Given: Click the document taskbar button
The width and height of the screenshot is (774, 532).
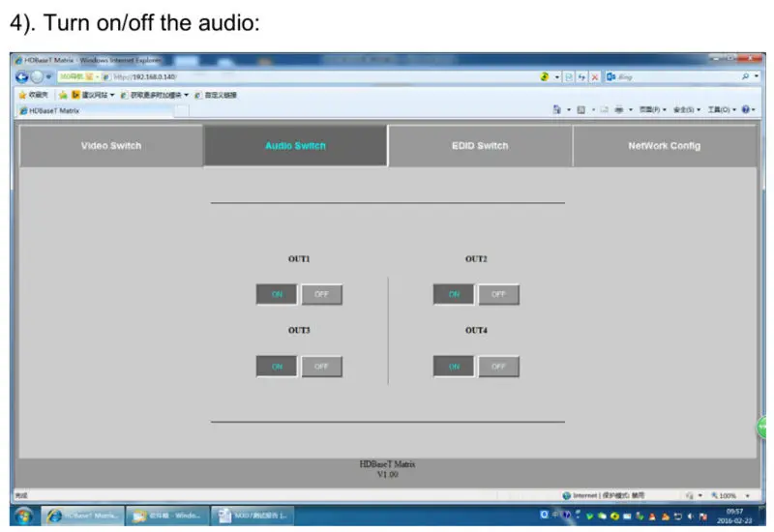Looking at the screenshot, I should 253,516.
